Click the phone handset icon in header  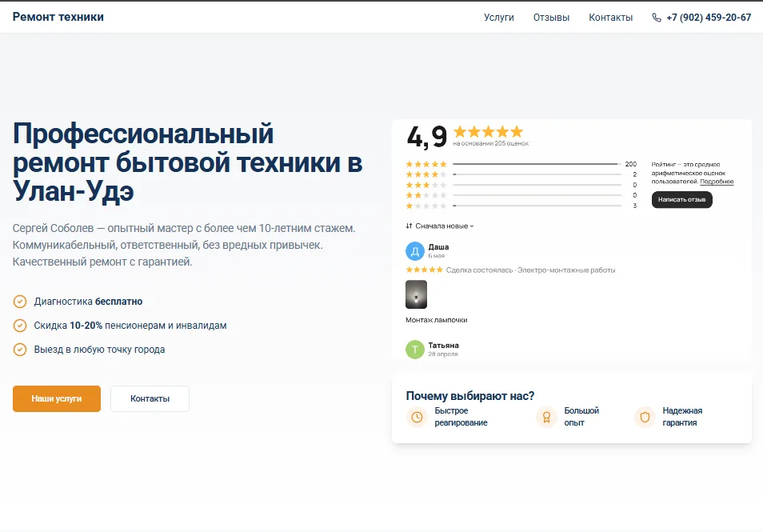click(657, 18)
